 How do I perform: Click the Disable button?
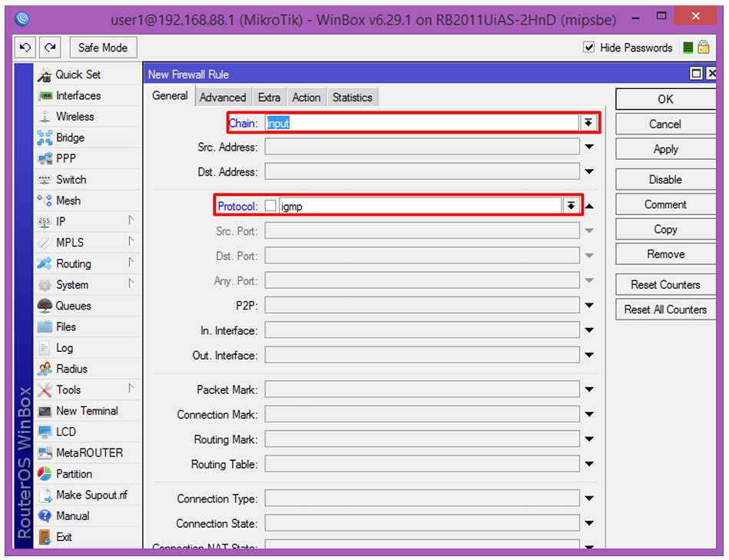point(665,180)
